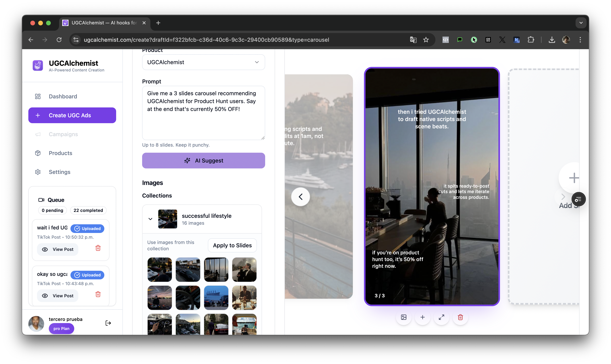Click the Campaigns megaphone icon
The height and width of the screenshot is (364, 611).
pyautogui.click(x=38, y=134)
